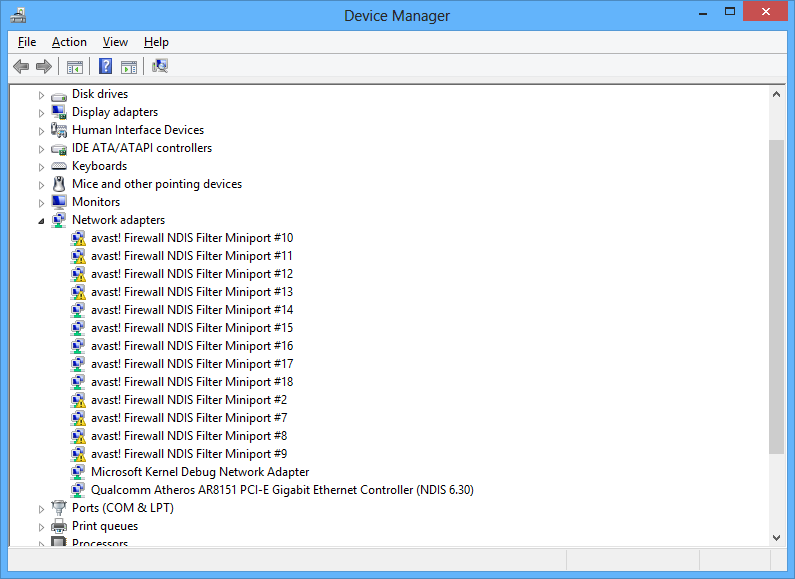The height and width of the screenshot is (579, 795).
Task: Expand the IDE ATA/ATAPI controllers node
Action: coord(41,149)
